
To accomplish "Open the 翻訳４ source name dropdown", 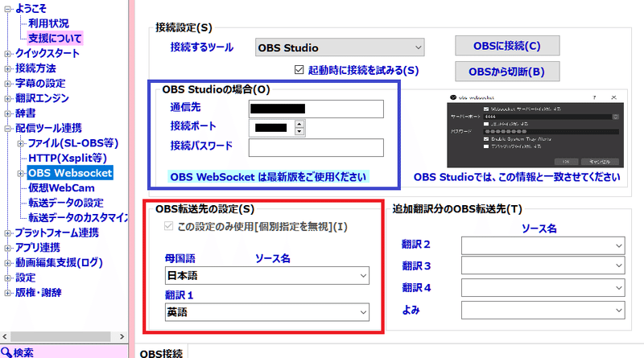I will click(543, 287).
